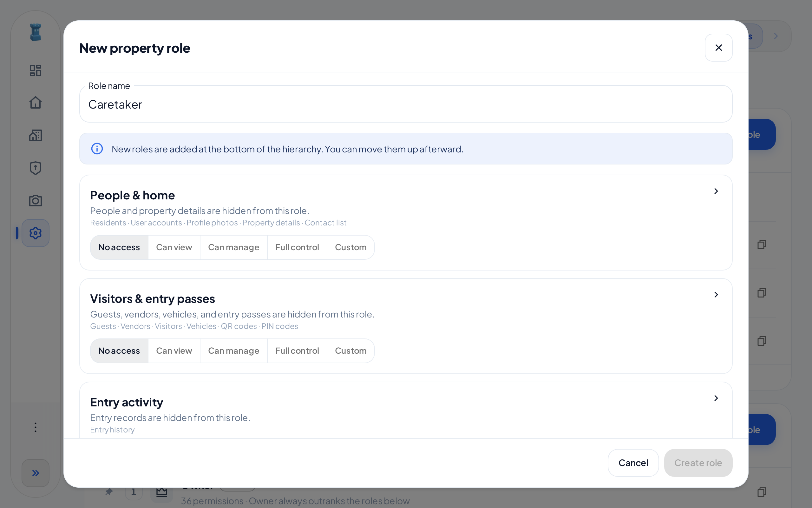Select Custom for Visitors & entry passes
Viewport: 812px width, 508px height.
[x=350, y=351]
